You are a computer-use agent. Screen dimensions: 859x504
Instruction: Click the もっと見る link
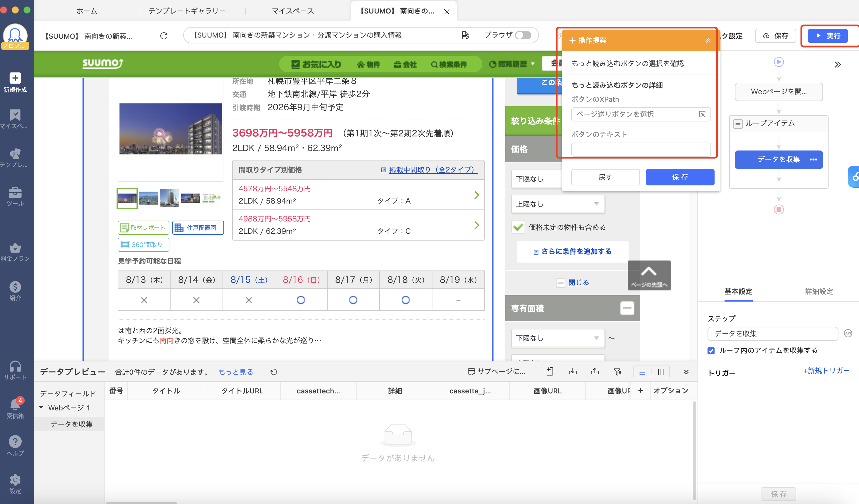(x=235, y=372)
